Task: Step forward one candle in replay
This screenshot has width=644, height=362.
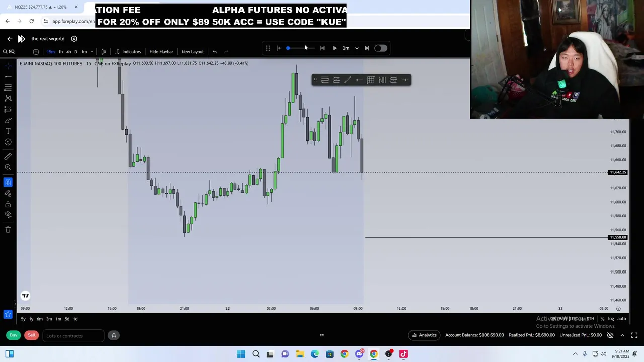Action: click(367, 48)
